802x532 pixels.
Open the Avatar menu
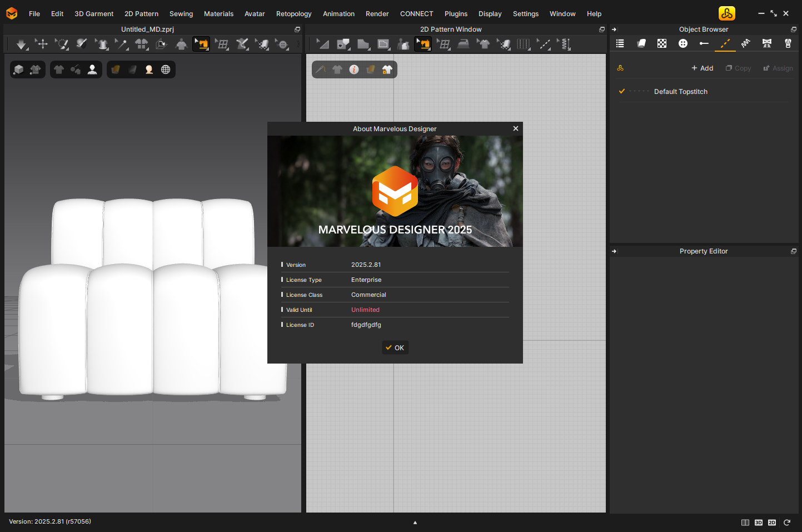pyautogui.click(x=255, y=14)
